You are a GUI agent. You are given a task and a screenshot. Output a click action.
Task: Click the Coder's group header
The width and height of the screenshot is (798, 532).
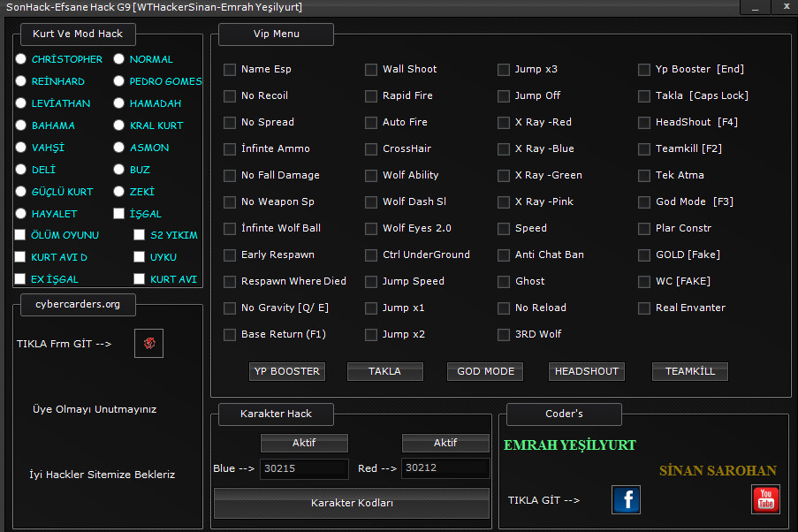564,414
